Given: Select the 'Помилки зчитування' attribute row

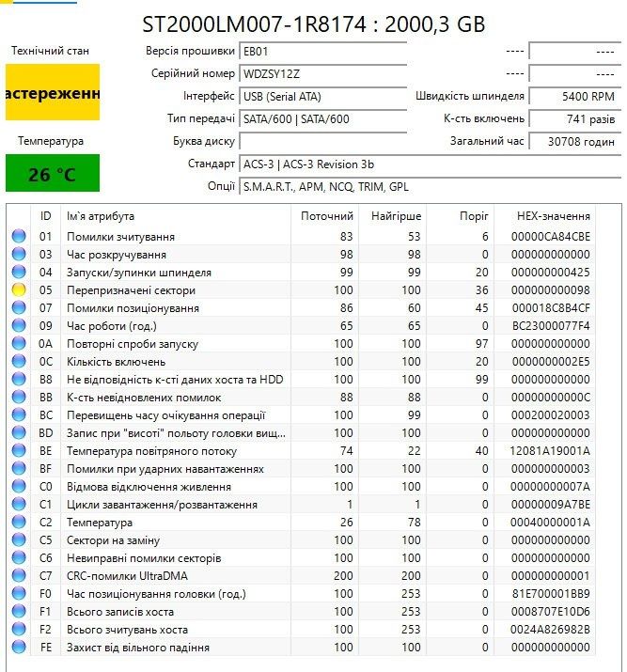Looking at the screenshot, I should [x=301, y=236].
